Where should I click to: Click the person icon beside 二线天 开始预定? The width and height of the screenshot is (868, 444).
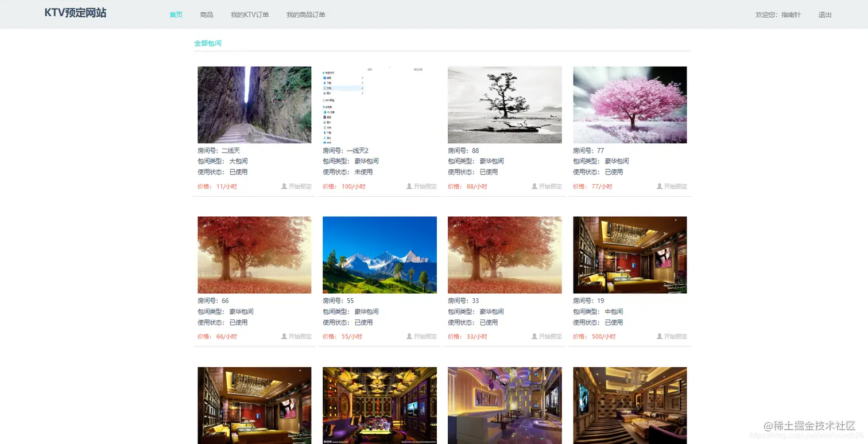[x=284, y=186]
